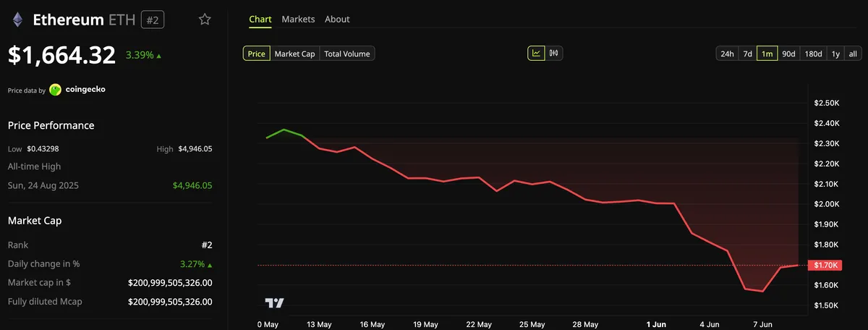868x330 pixels.
Task: Open the About tab
Action: coord(337,20)
